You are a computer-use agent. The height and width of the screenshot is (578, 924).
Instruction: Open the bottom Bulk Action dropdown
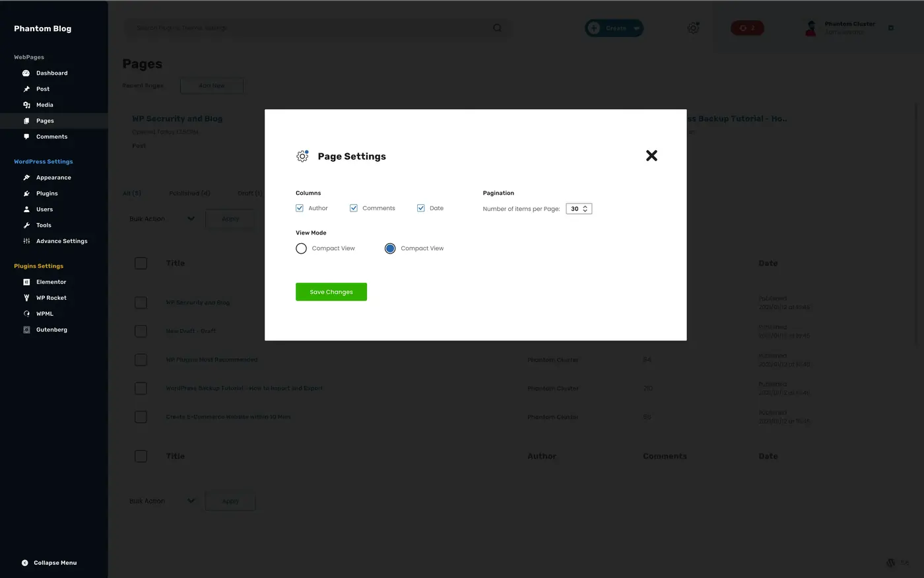tap(162, 501)
